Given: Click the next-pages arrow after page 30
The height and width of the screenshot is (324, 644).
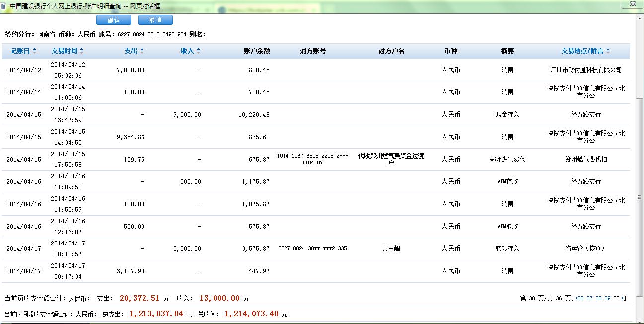Looking at the screenshot, I should coord(624,299).
